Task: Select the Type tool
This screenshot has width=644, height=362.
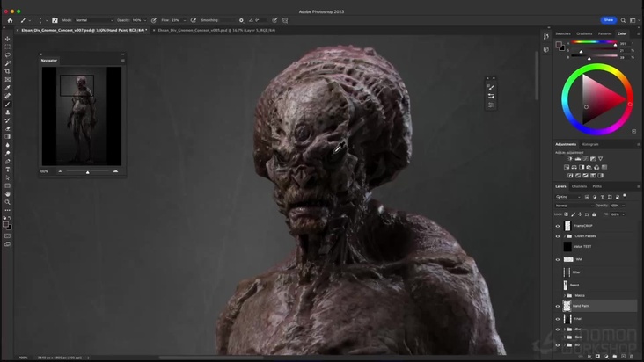Action: tap(7, 170)
